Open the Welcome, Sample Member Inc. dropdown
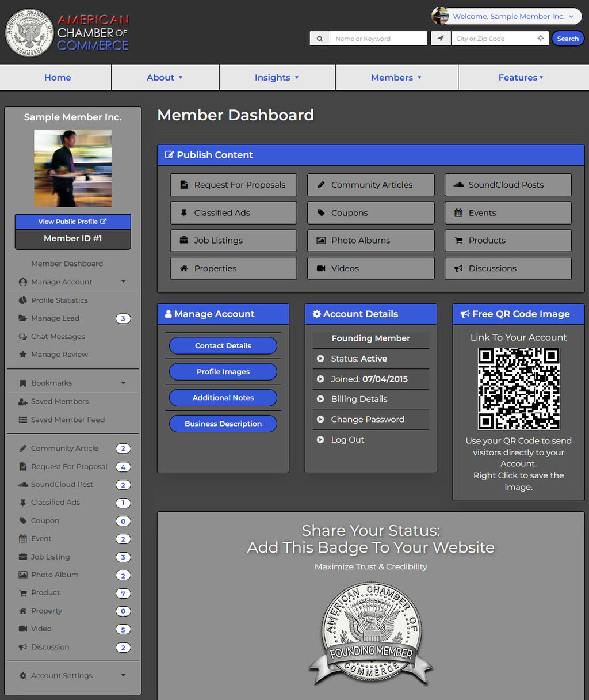 (x=507, y=16)
